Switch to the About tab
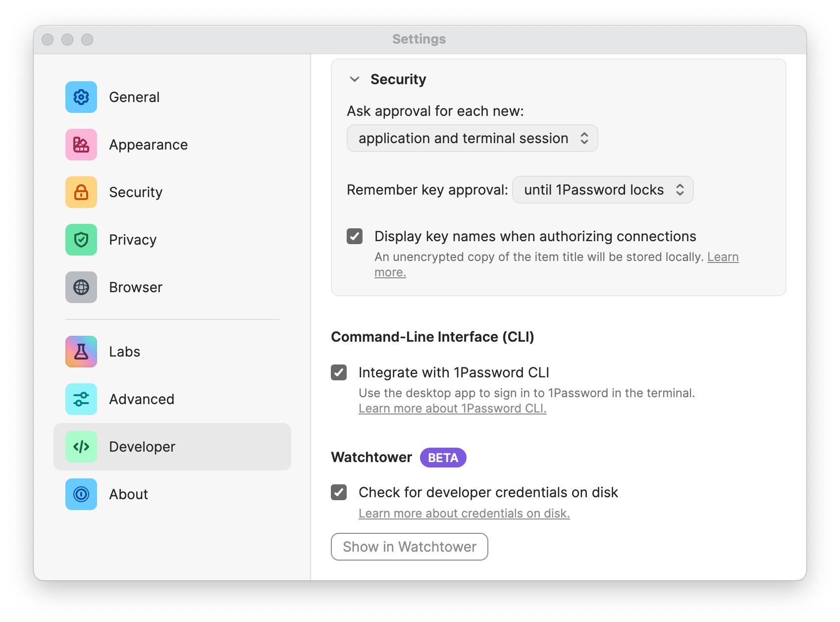 click(x=129, y=494)
